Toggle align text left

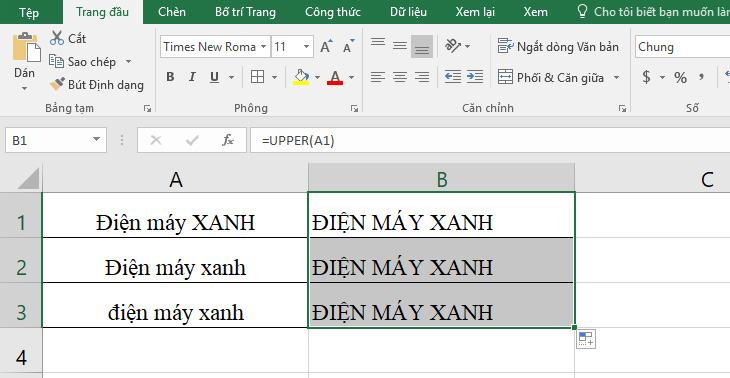coord(378,77)
